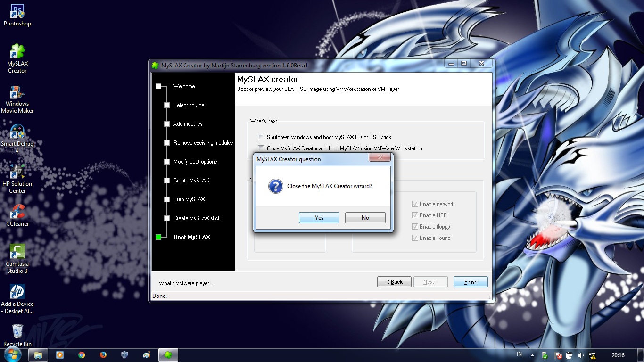The image size is (644, 362).
Task: Open the Paint taskbar icon
Action: (x=147, y=355)
